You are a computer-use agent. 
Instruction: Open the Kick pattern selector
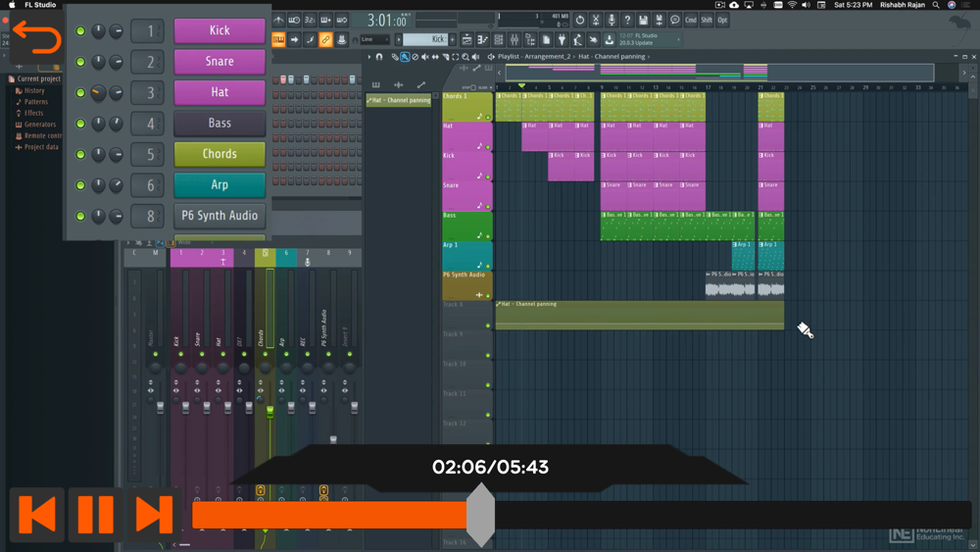(x=425, y=39)
